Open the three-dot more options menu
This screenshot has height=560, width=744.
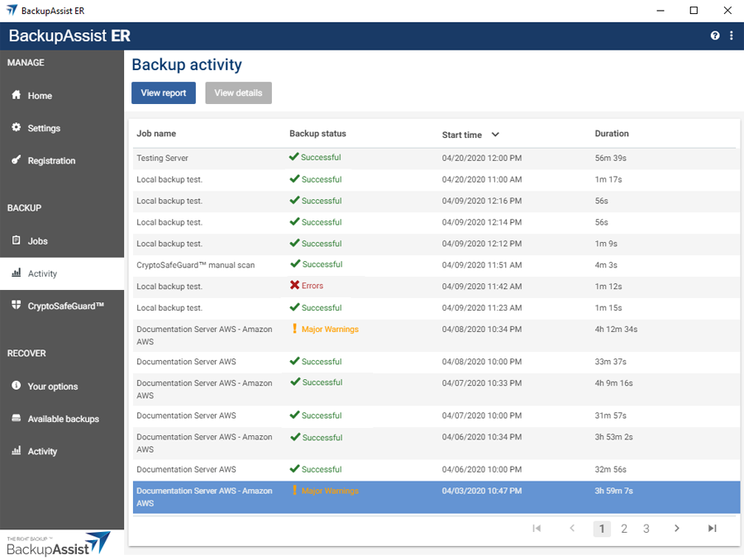pos(732,36)
